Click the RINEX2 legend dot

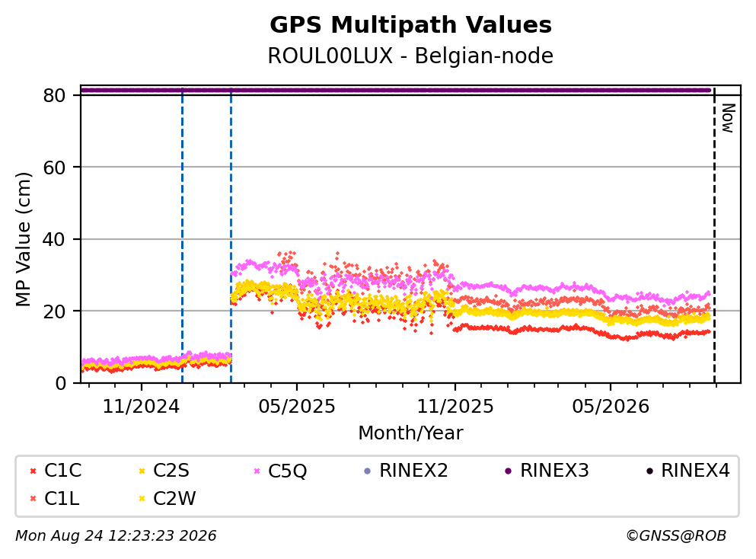[x=368, y=471]
